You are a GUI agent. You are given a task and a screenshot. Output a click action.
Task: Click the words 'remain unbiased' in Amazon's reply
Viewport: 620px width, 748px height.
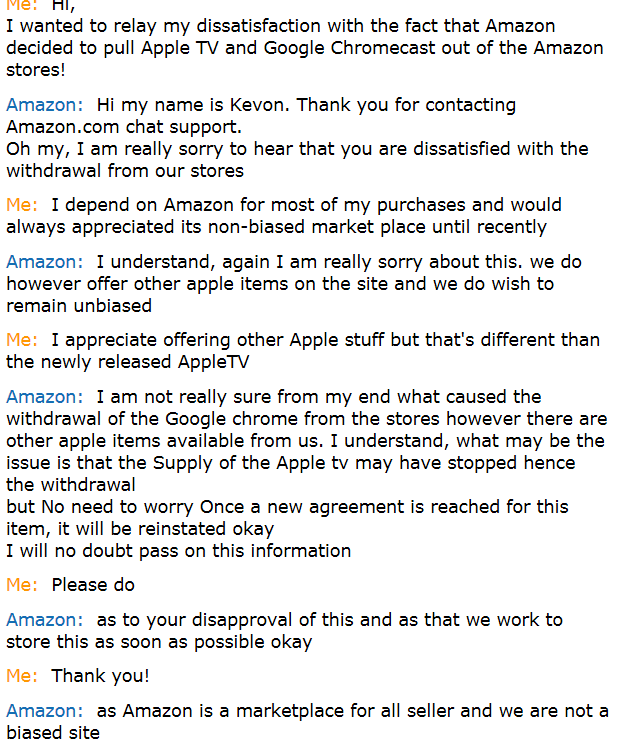79,306
